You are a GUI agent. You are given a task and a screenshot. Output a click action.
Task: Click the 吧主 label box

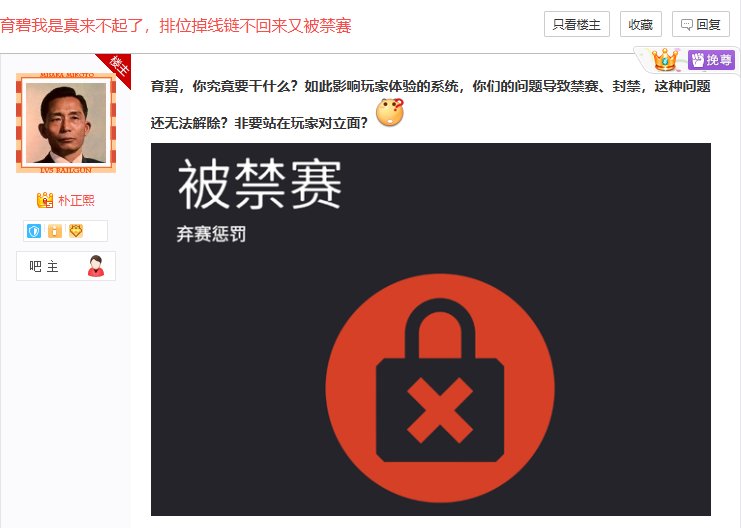point(66,266)
